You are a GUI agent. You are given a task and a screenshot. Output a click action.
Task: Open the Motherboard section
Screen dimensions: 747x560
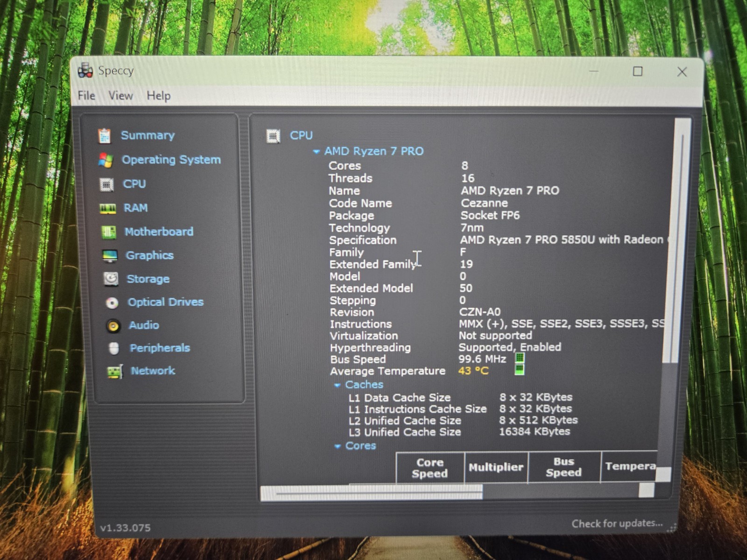pyautogui.click(x=159, y=231)
